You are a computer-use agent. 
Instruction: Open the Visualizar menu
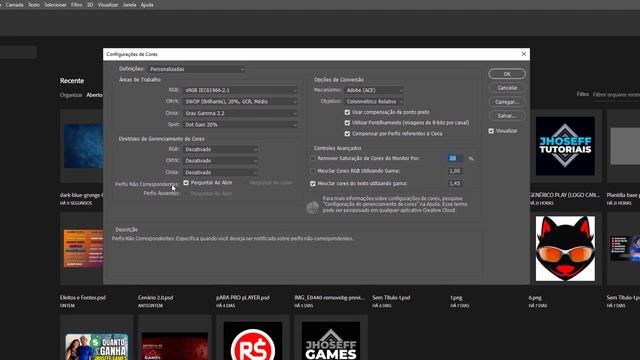[x=108, y=5]
